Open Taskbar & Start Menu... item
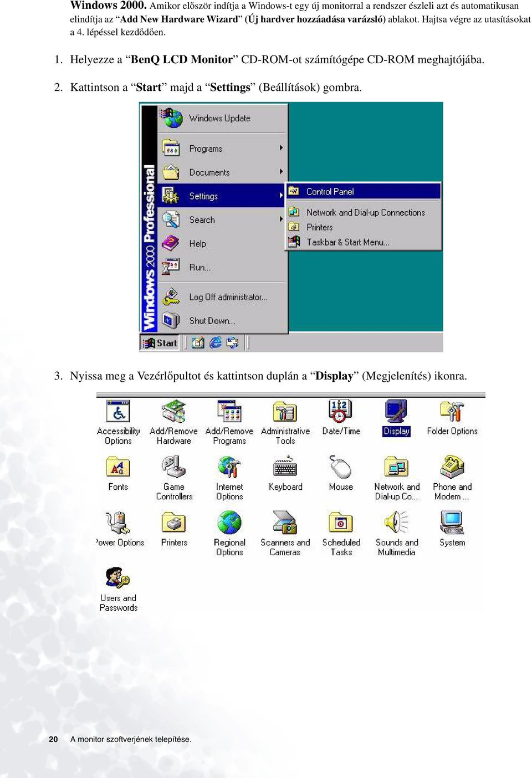 pyautogui.click(x=364, y=242)
